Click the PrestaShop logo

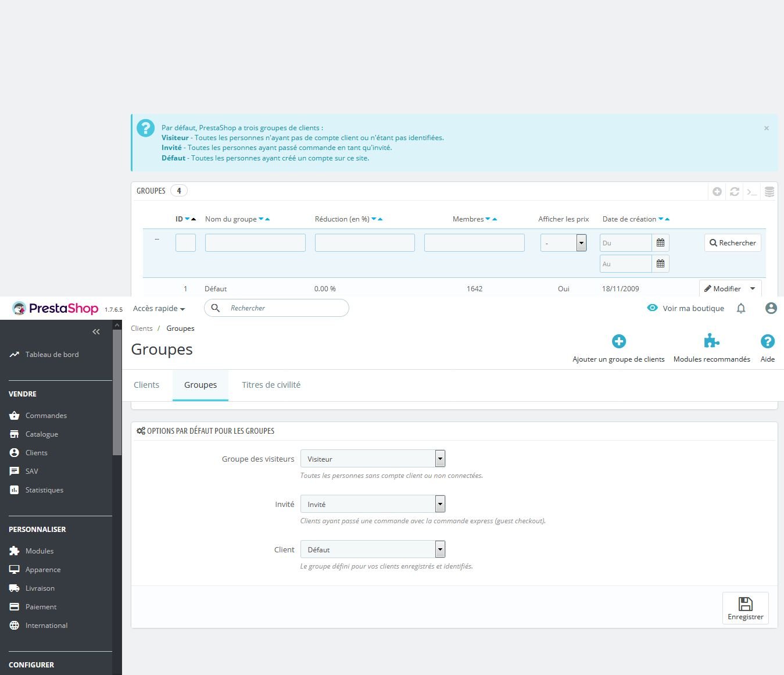click(x=55, y=308)
